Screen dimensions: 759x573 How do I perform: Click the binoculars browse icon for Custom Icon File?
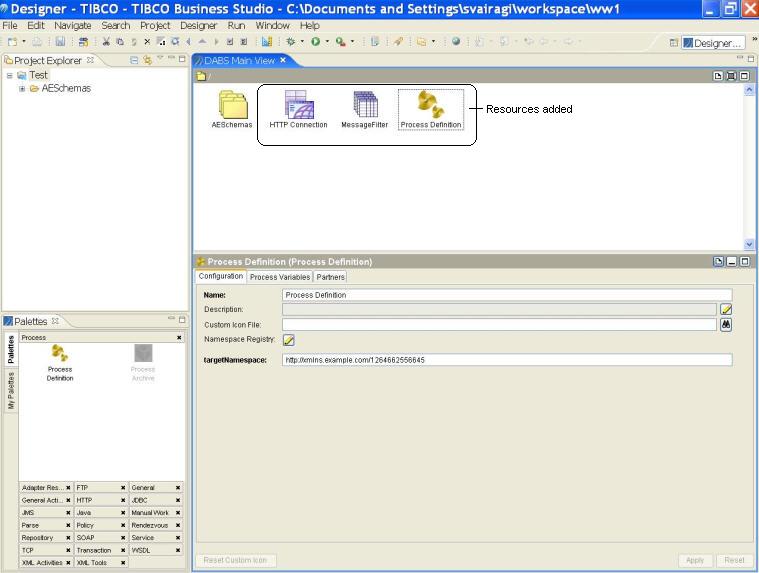726,324
